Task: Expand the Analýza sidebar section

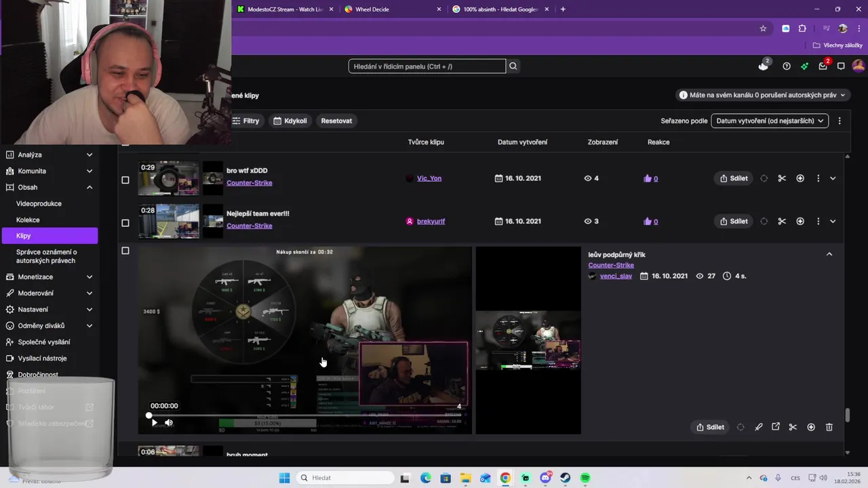Action: coord(90,155)
